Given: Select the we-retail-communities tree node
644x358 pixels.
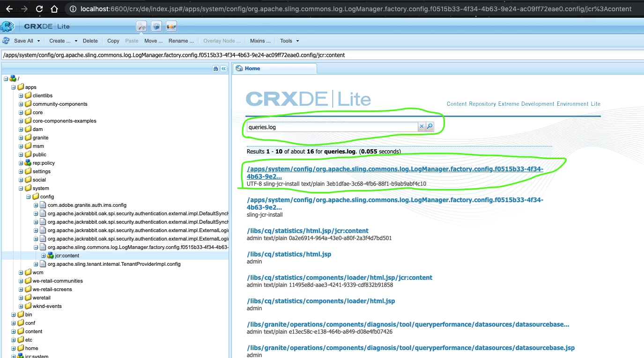Looking at the screenshot, I should [58, 281].
